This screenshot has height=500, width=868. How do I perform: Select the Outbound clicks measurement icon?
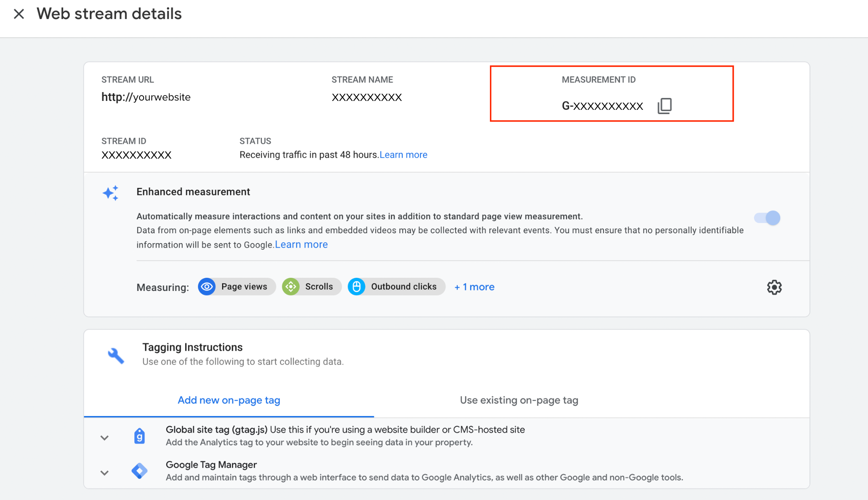pos(357,286)
